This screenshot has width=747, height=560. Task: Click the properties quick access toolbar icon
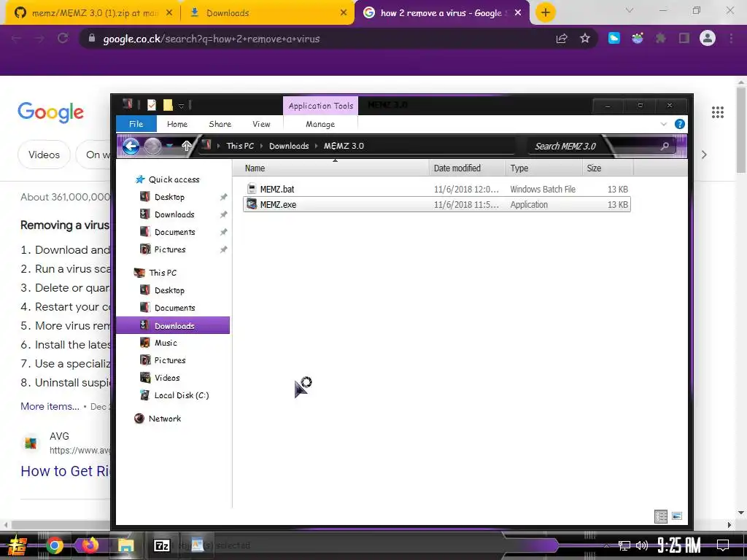pos(152,105)
